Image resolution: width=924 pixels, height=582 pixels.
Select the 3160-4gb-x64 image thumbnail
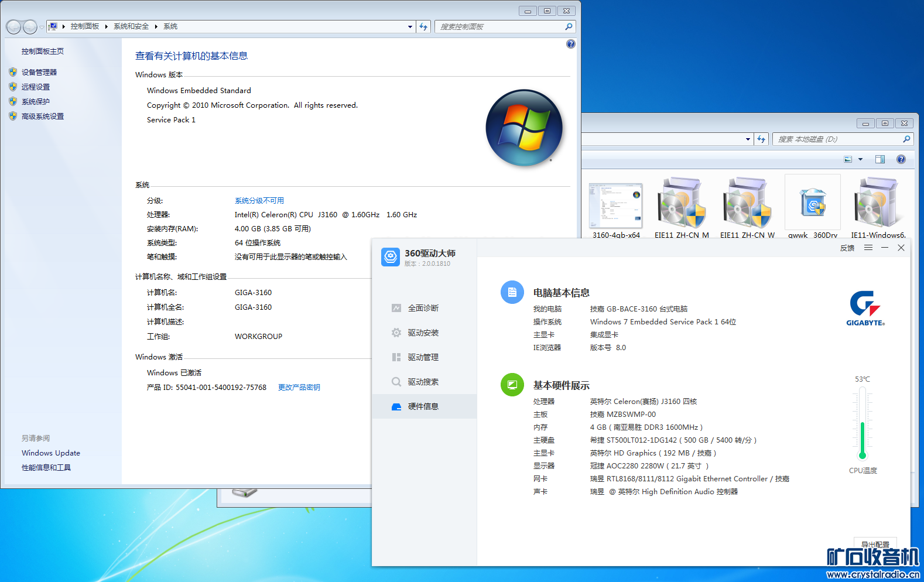coord(615,206)
